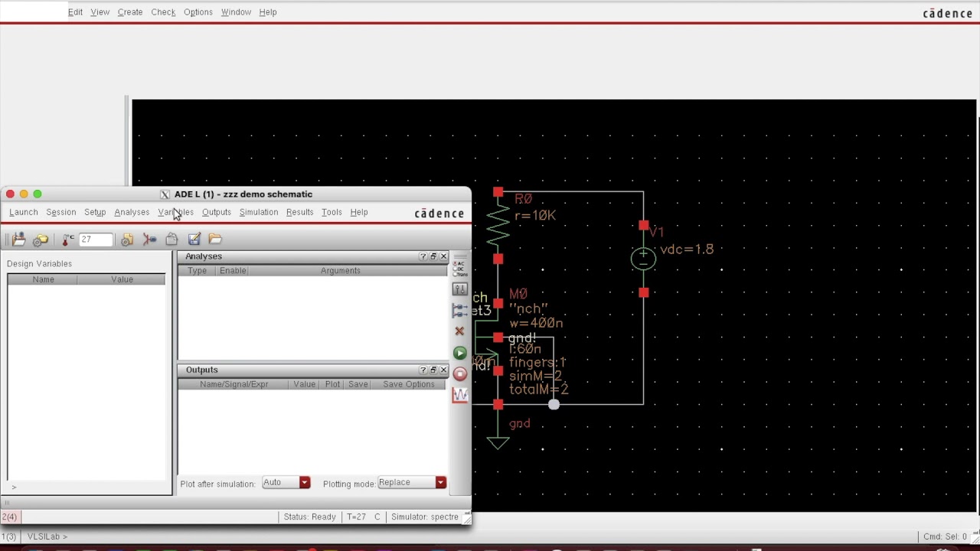Click the thermometer temperature icon
Viewport: 980px width, 551px height.
pyautogui.click(x=68, y=240)
